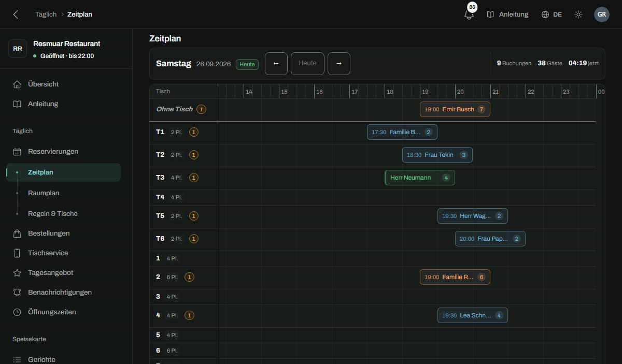Open Regeln & Tische in the sidebar
This screenshot has width=622, height=364.
click(63, 214)
